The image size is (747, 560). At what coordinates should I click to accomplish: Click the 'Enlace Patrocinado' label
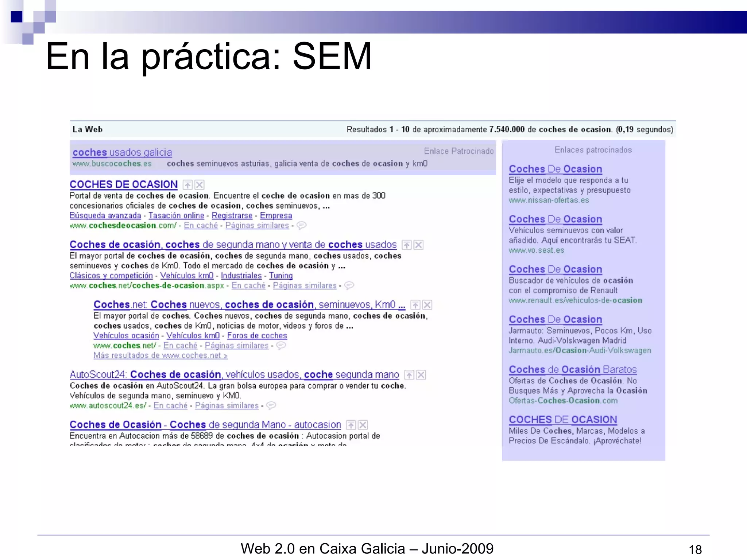tap(459, 151)
